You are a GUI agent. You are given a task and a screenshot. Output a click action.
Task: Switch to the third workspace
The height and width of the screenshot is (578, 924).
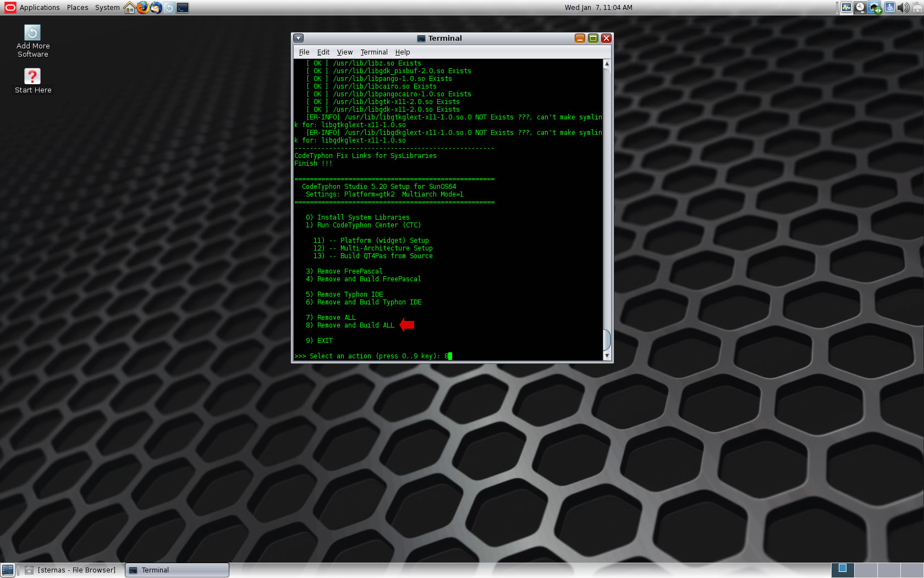coord(888,570)
